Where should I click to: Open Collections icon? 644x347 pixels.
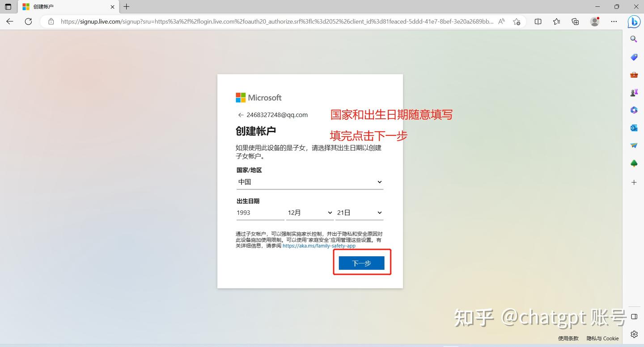(575, 21)
